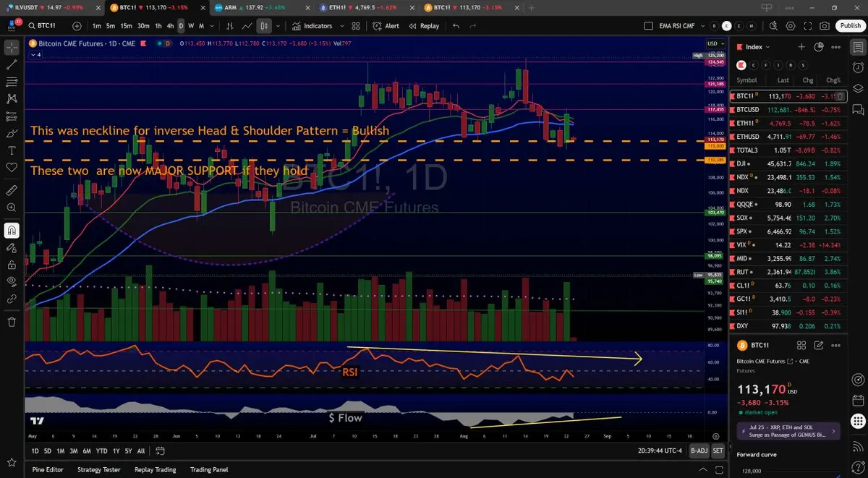
Task: Open chart settings hexagon icon
Action: (x=790, y=26)
